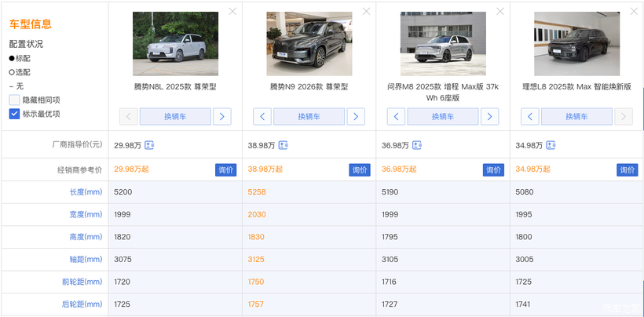This screenshot has height=317, width=644.
Task: Open 腾势N8L 2025款 尊荣型 title link
Action: (175, 87)
